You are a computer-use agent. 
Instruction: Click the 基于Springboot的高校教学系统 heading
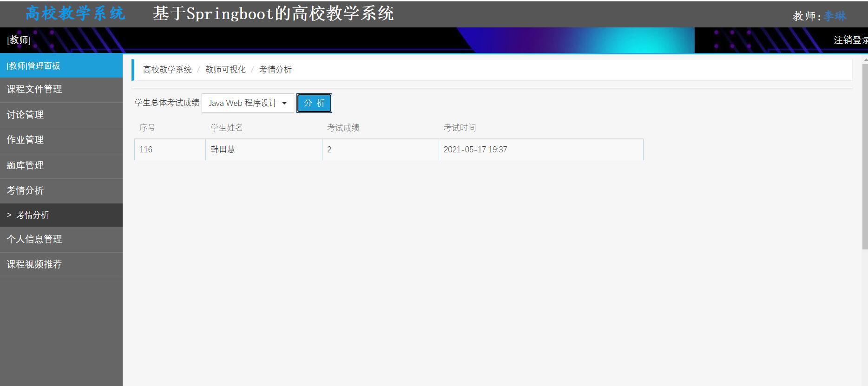(x=273, y=13)
